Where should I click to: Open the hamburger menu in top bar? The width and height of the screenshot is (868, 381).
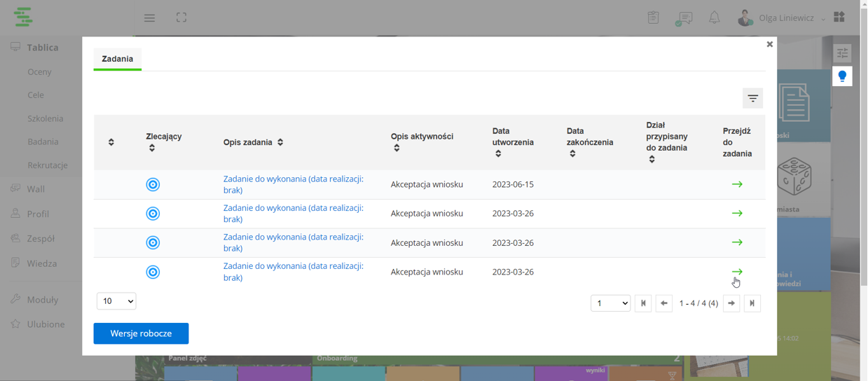tap(149, 18)
